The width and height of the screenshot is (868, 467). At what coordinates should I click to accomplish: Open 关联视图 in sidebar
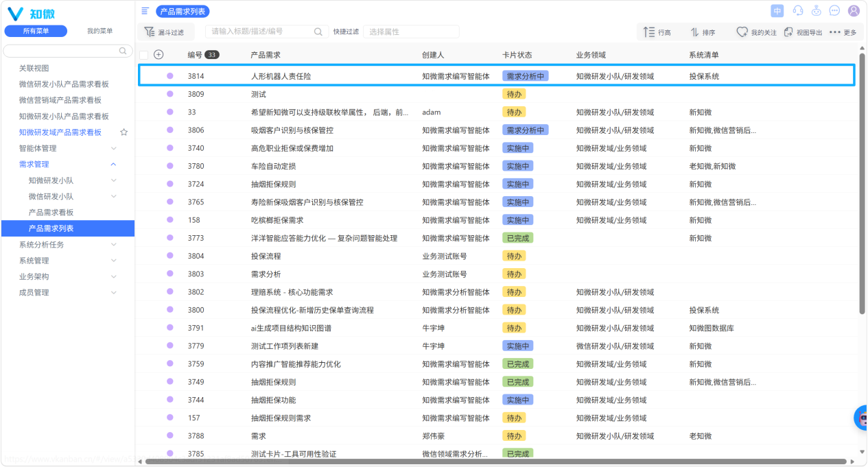[34, 68]
